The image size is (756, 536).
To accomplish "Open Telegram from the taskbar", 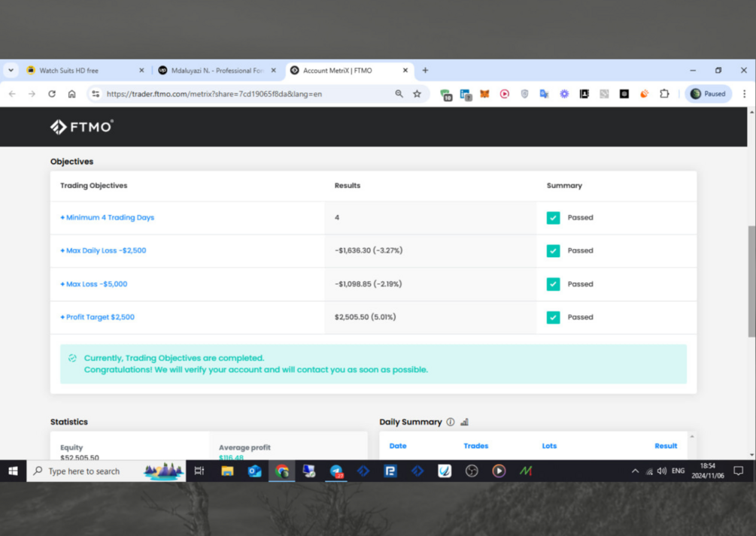I will click(336, 471).
